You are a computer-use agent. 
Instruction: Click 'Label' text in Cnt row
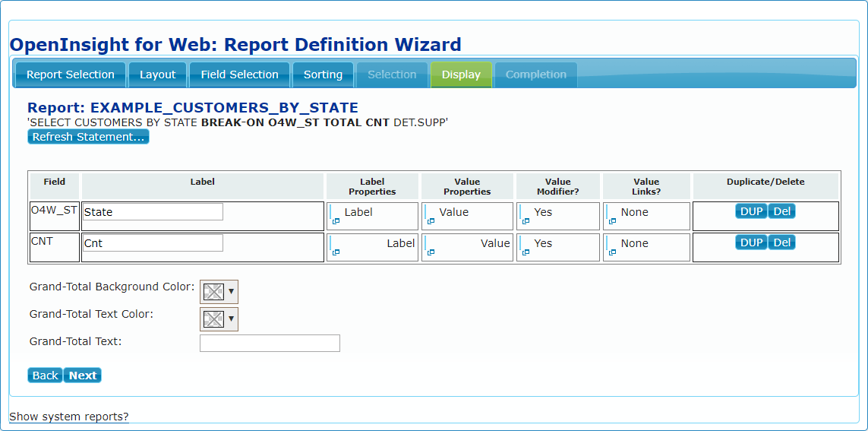coord(401,243)
